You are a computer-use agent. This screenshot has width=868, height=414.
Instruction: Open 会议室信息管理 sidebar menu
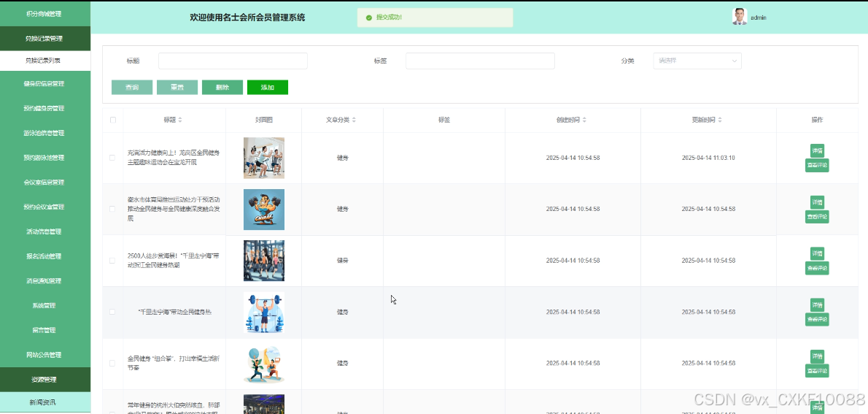pos(44,183)
